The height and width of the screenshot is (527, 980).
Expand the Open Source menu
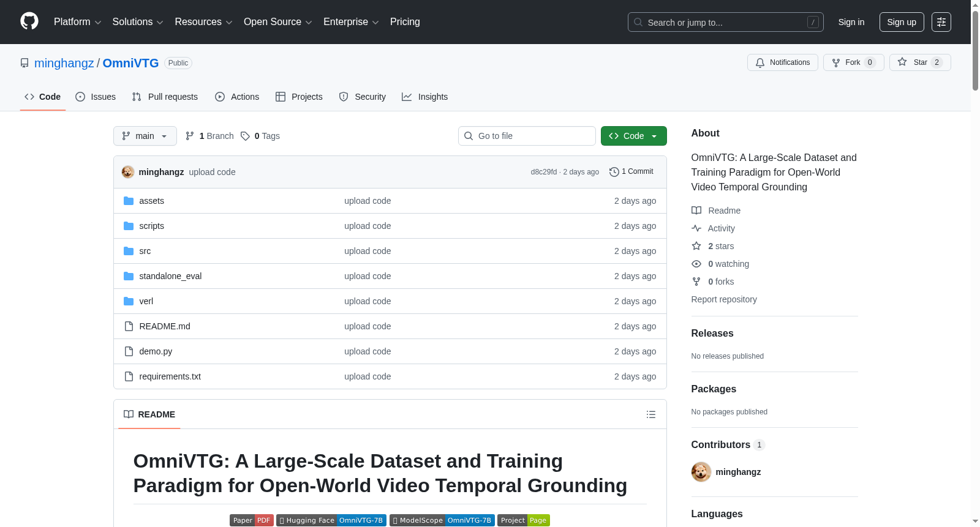pyautogui.click(x=278, y=22)
